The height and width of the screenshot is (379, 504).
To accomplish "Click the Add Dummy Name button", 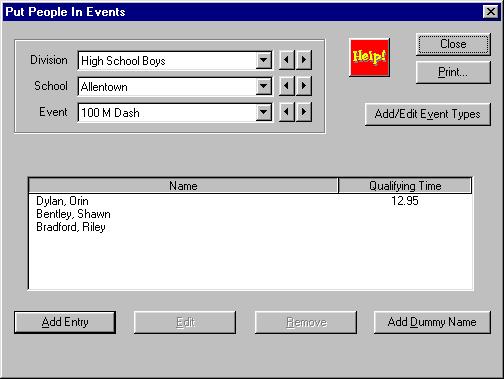I will [x=432, y=322].
